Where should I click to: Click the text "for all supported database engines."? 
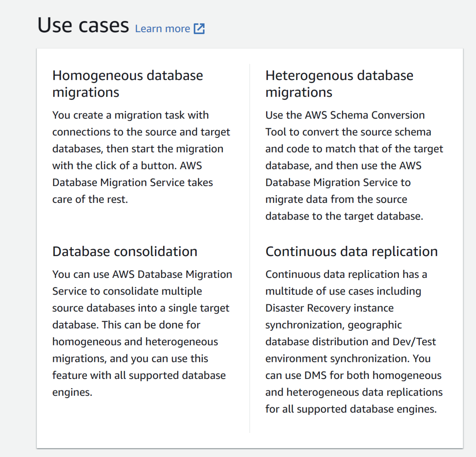click(x=351, y=409)
